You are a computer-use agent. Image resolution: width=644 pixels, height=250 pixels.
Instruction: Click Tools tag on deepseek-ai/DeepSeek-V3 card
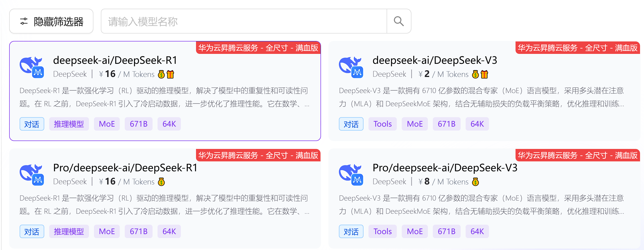pos(383,124)
